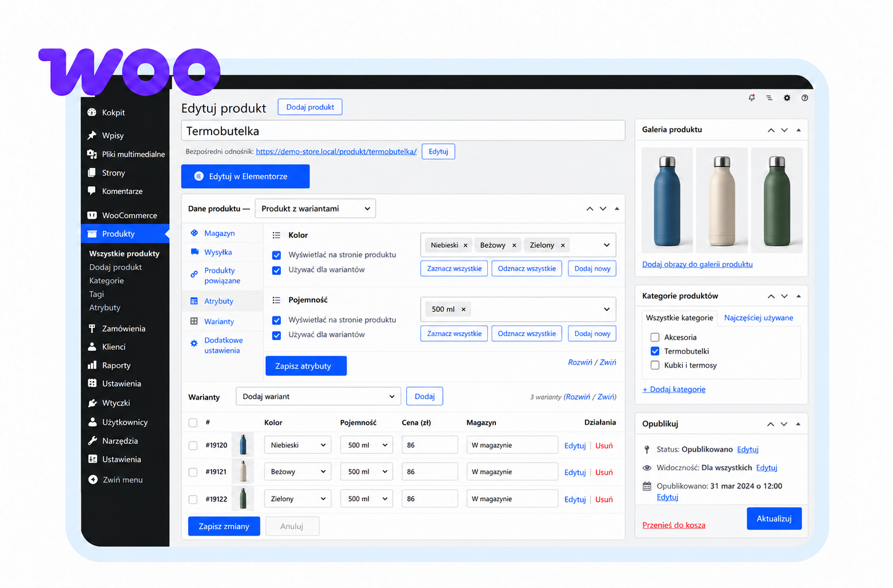Click the activity list icon in top bar
893x588 pixels.
[x=769, y=98]
